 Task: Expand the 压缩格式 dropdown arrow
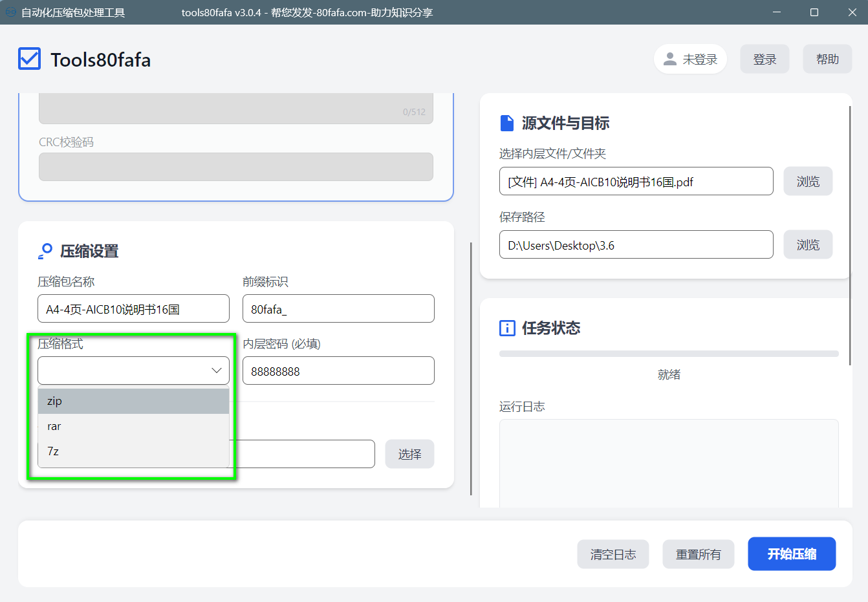(216, 371)
